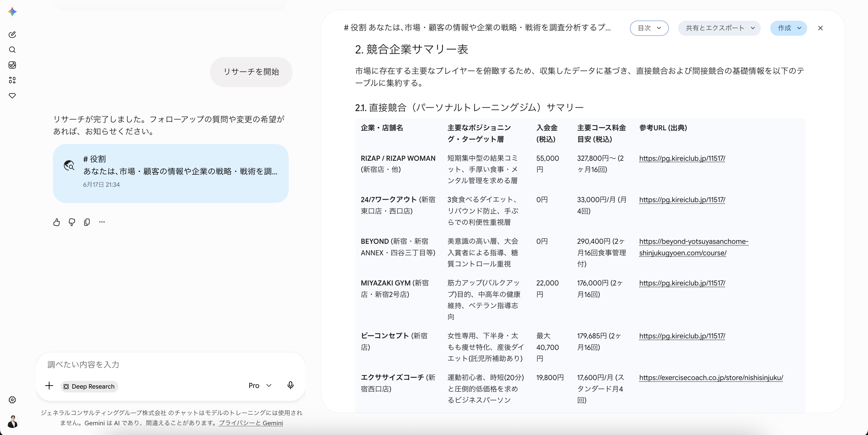The height and width of the screenshot is (435, 868).
Task: Open the library image icon in sidebar
Action: [x=12, y=65]
